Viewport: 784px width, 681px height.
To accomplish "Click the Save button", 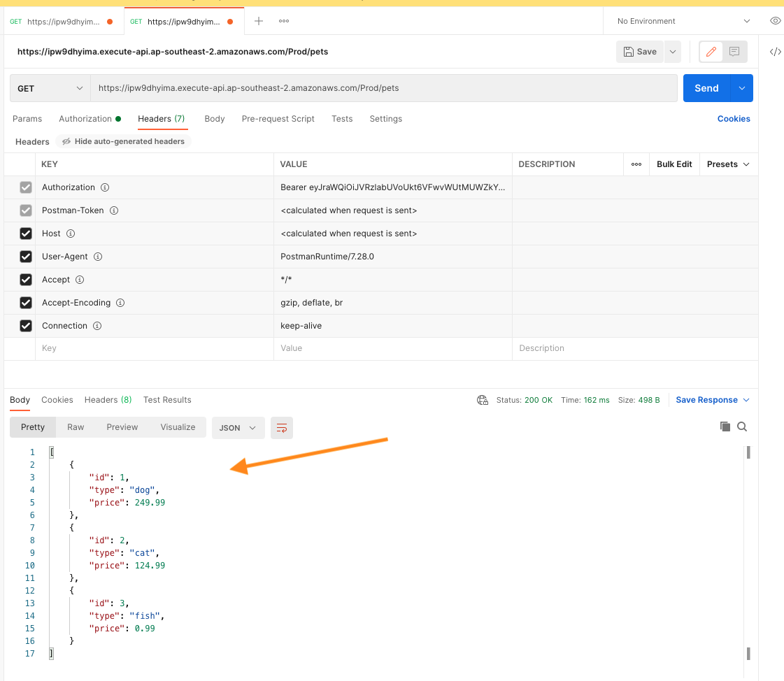I will coord(640,52).
